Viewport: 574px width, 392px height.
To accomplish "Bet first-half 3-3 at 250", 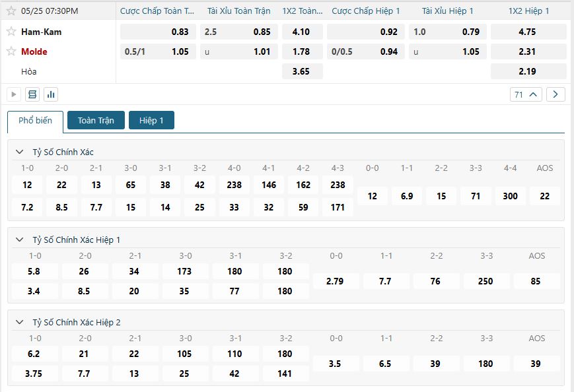I will click(487, 281).
